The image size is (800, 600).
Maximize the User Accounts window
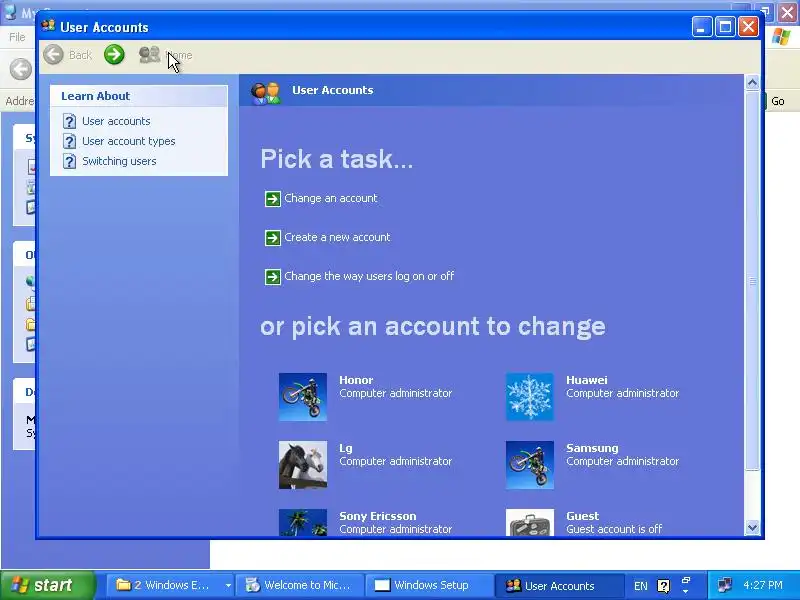pos(725,27)
